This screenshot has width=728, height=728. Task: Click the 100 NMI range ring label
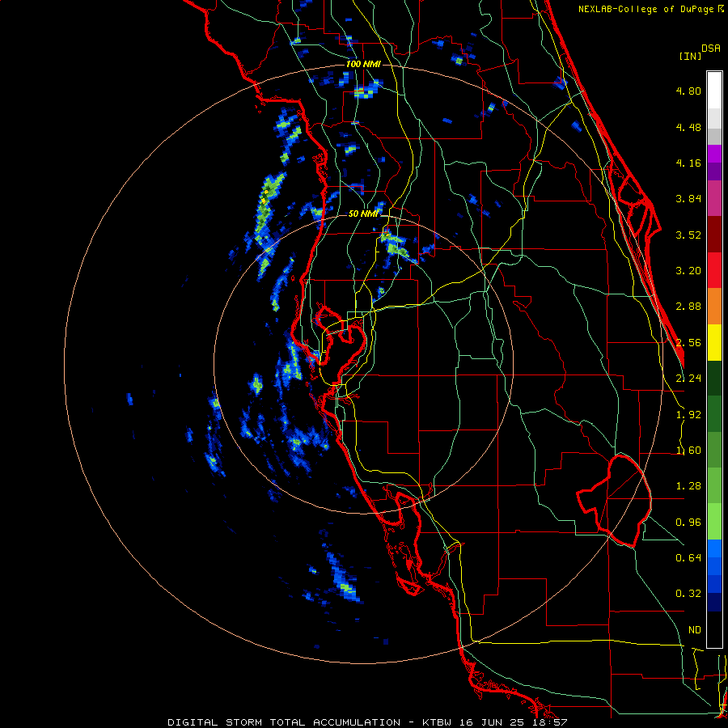(363, 64)
